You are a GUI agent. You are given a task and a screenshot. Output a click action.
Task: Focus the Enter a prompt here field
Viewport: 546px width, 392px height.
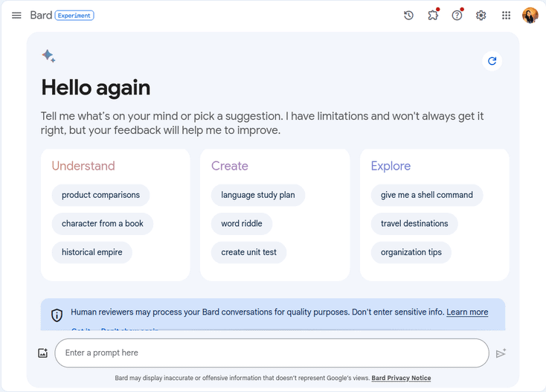coord(272,353)
